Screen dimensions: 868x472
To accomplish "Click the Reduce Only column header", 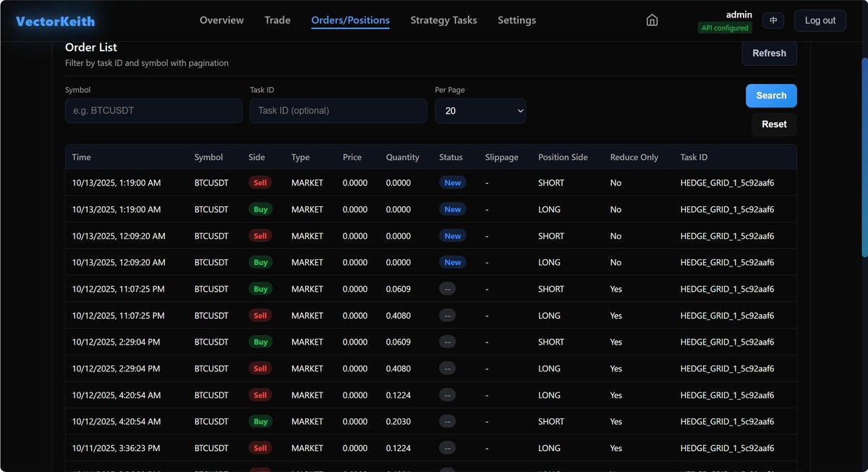I will click(x=634, y=157).
